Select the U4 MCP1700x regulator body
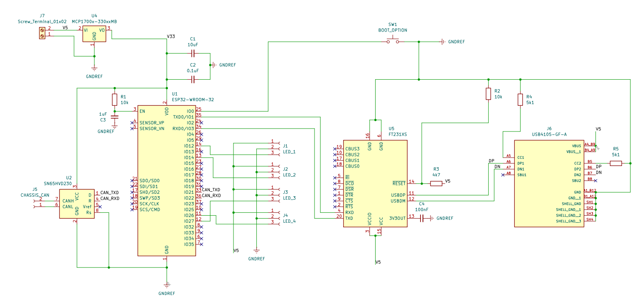The height and width of the screenshot is (302, 644). point(94,34)
